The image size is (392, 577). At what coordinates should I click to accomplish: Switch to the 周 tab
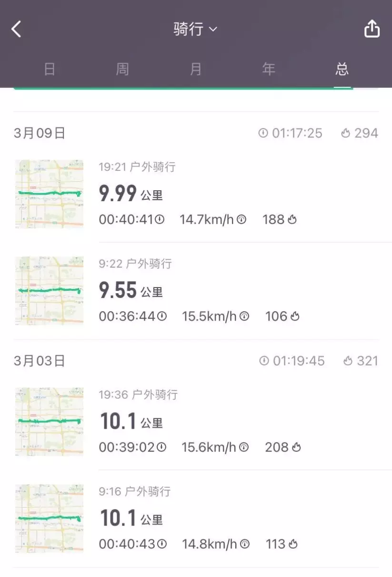[x=122, y=70]
